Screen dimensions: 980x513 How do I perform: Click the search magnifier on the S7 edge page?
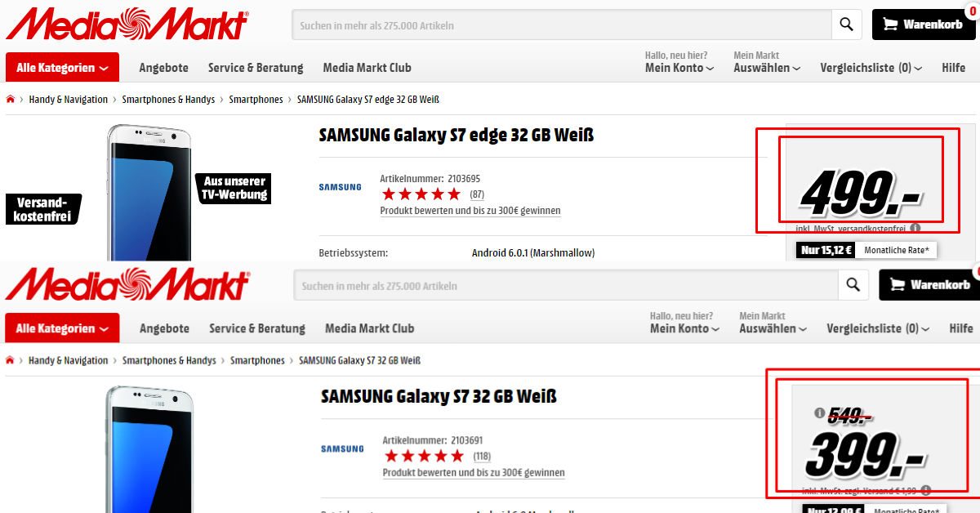[x=847, y=25]
